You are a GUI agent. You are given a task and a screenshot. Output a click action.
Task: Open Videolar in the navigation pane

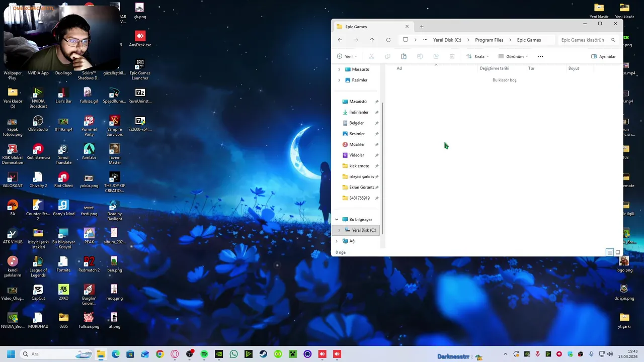(x=357, y=155)
